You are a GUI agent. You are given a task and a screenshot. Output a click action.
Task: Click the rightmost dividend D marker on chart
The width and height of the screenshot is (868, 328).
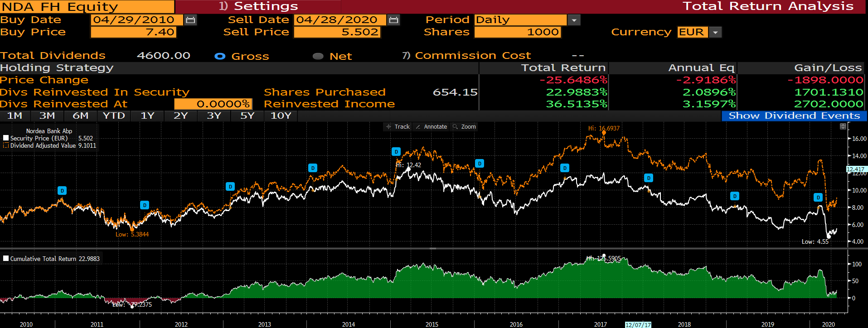tap(818, 198)
